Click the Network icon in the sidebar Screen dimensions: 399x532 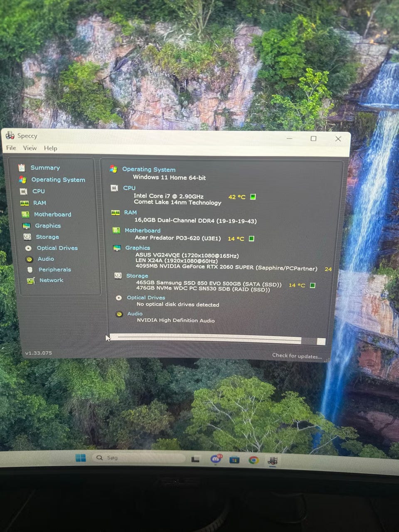[x=31, y=281]
